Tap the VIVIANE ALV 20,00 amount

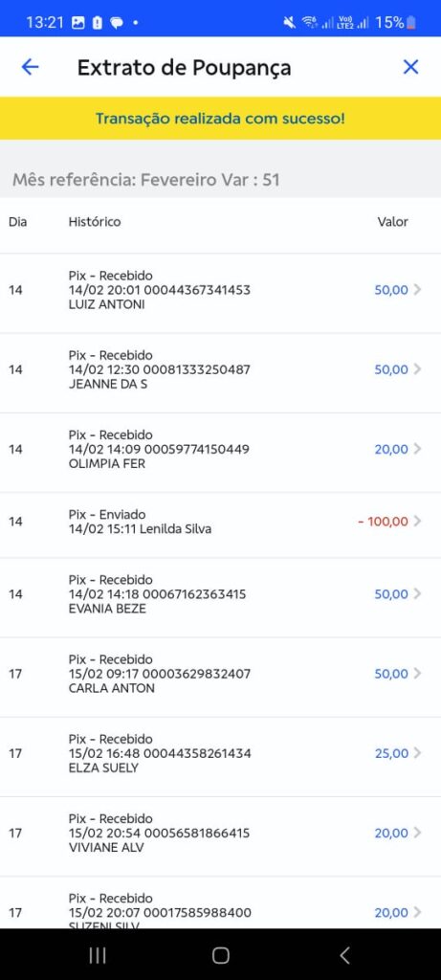[391, 833]
